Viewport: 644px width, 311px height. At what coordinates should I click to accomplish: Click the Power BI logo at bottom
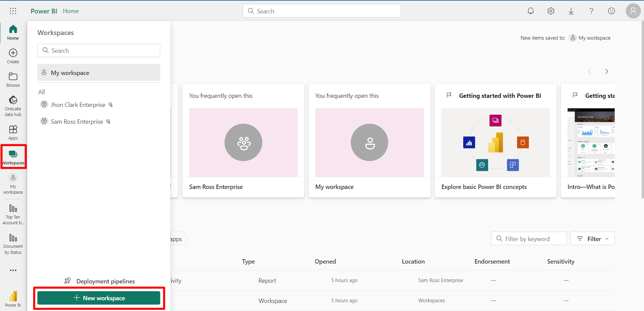pos(13,299)
